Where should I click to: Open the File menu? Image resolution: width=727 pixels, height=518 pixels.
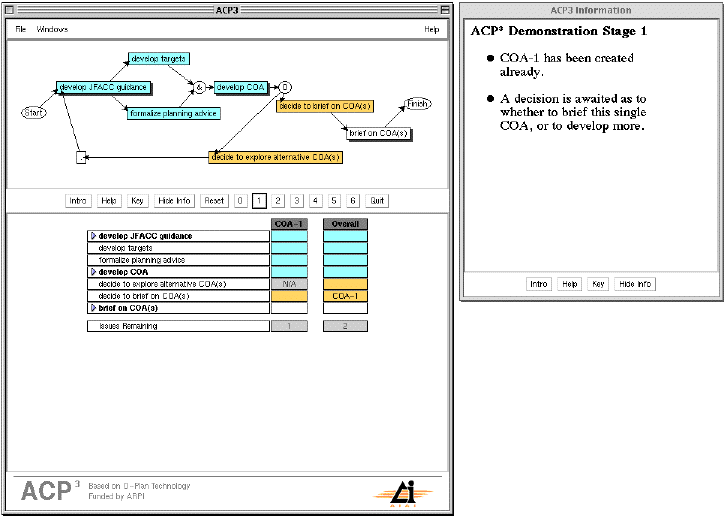[21, 29]
